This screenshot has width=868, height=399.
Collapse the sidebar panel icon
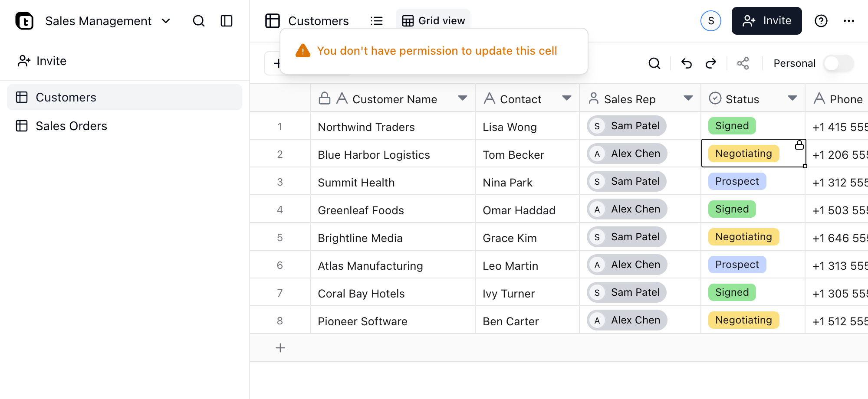[227, 21]
